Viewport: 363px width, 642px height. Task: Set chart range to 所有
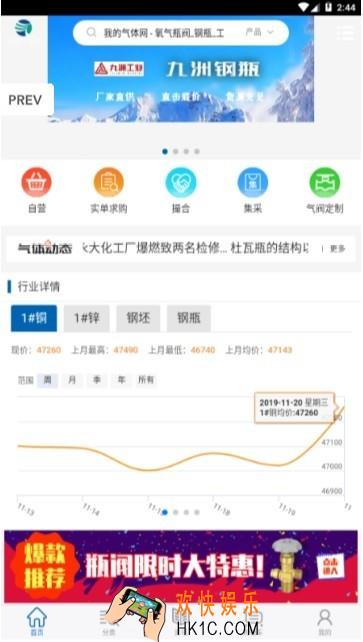(x=146, y=380)
